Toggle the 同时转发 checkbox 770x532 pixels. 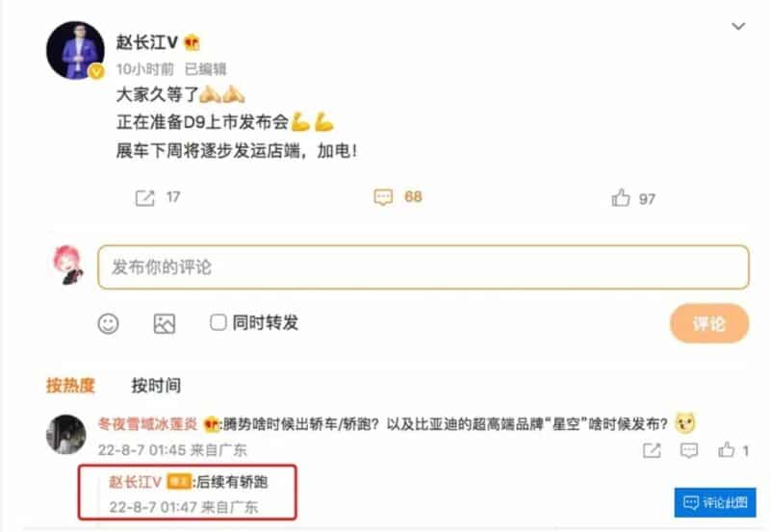click(218, 322)
